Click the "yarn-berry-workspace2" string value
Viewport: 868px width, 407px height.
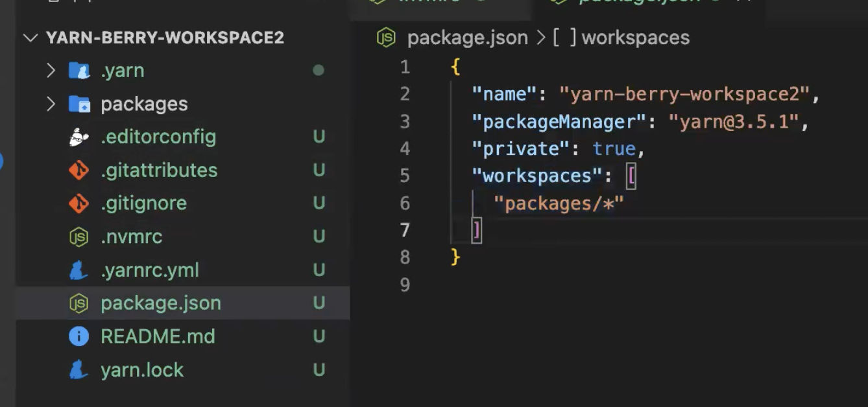coord(684,95)
